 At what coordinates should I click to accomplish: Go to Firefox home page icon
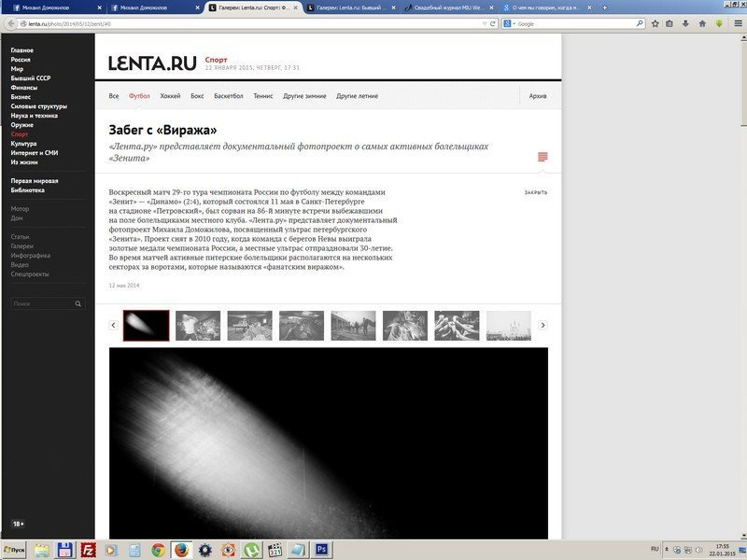pyautogui.click(x=701, y=23)
